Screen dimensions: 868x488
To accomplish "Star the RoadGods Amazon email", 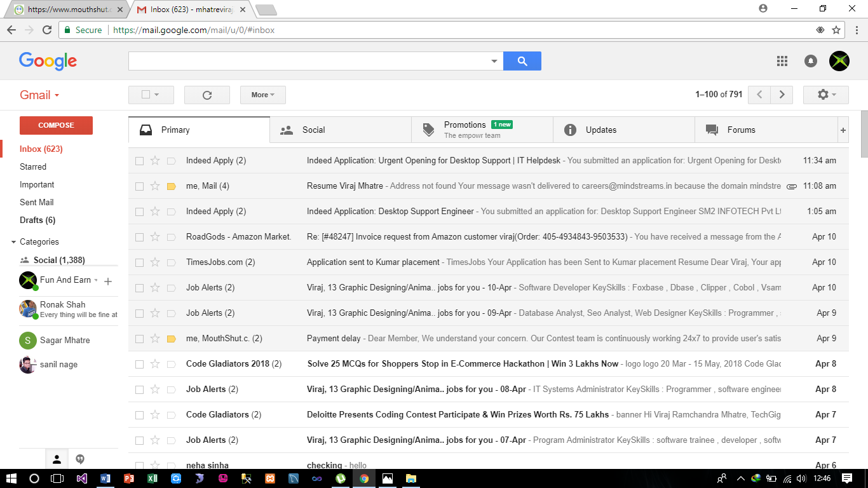I will pos(155,237).
